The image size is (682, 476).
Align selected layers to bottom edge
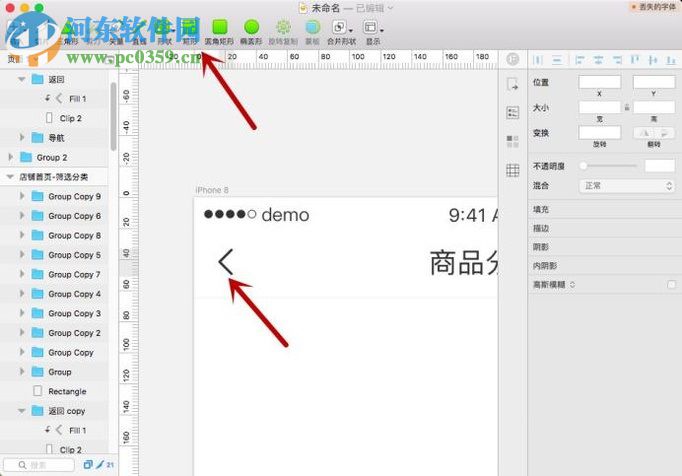671,60
